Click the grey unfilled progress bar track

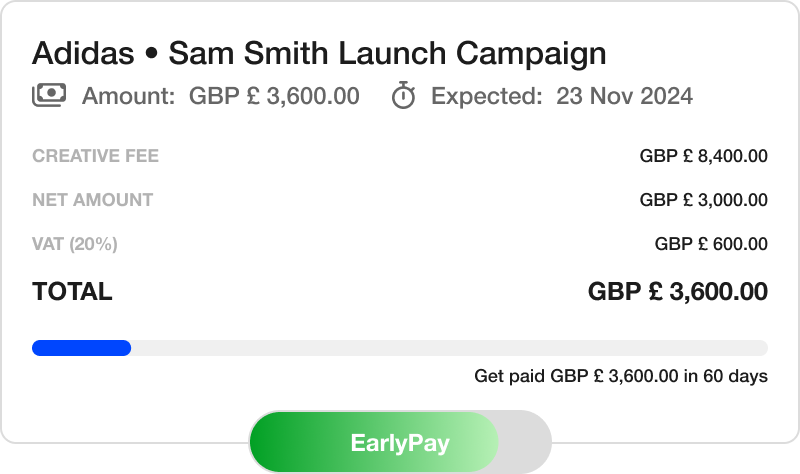[x=448, y=348]
